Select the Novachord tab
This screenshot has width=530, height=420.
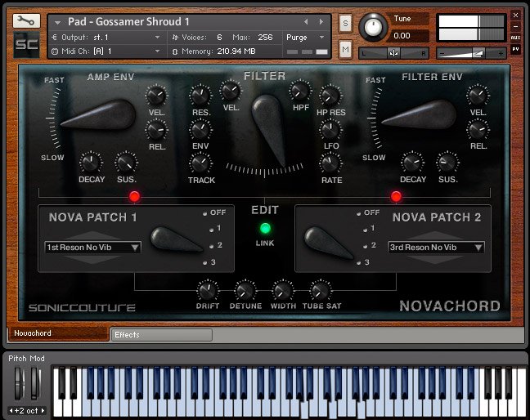(x=57, y=333)
